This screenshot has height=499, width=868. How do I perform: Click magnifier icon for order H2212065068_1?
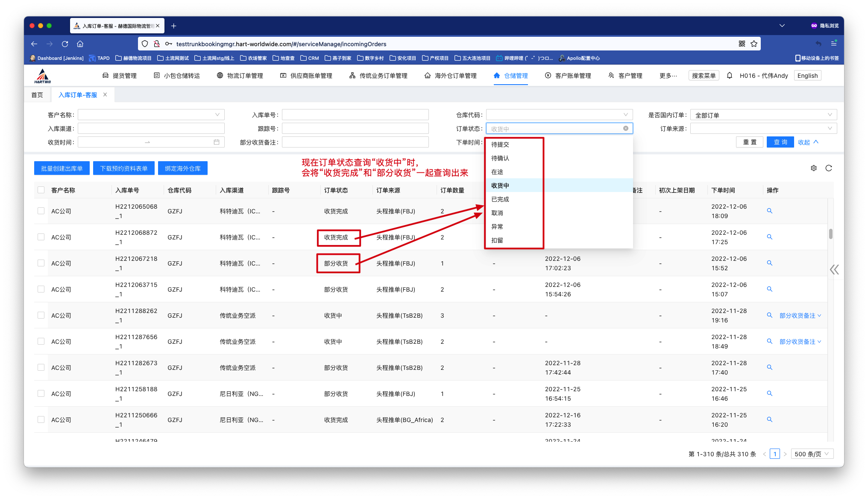point(769,211)
